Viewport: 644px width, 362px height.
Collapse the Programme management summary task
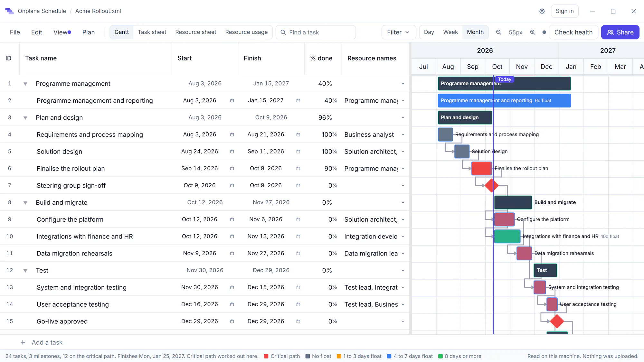25,84
